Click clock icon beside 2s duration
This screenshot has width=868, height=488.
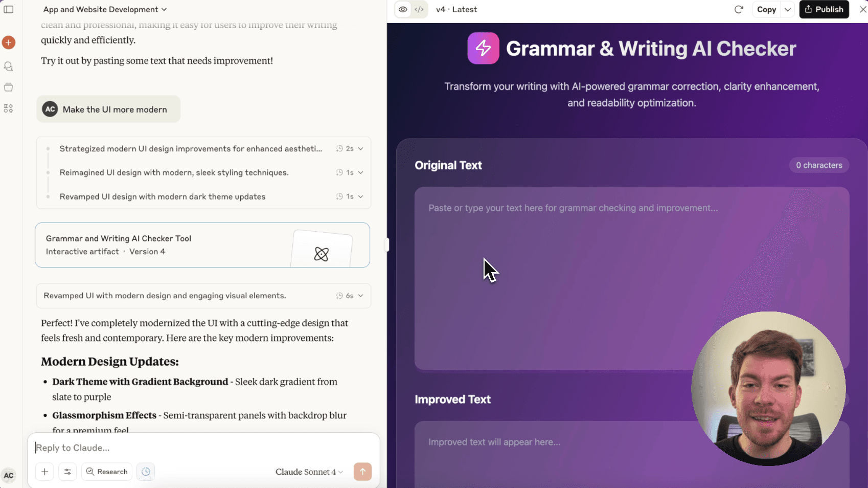click(339, 149)
